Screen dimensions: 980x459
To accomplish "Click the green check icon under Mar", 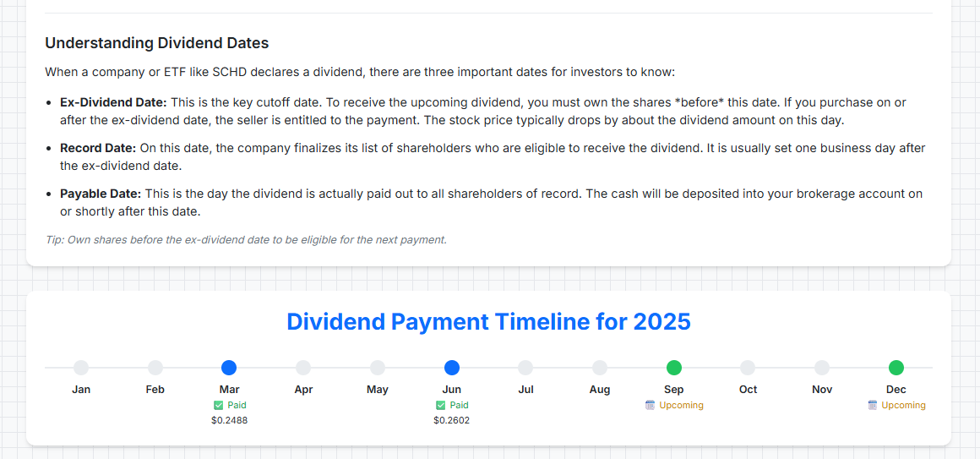I will [x=218, y=405].
